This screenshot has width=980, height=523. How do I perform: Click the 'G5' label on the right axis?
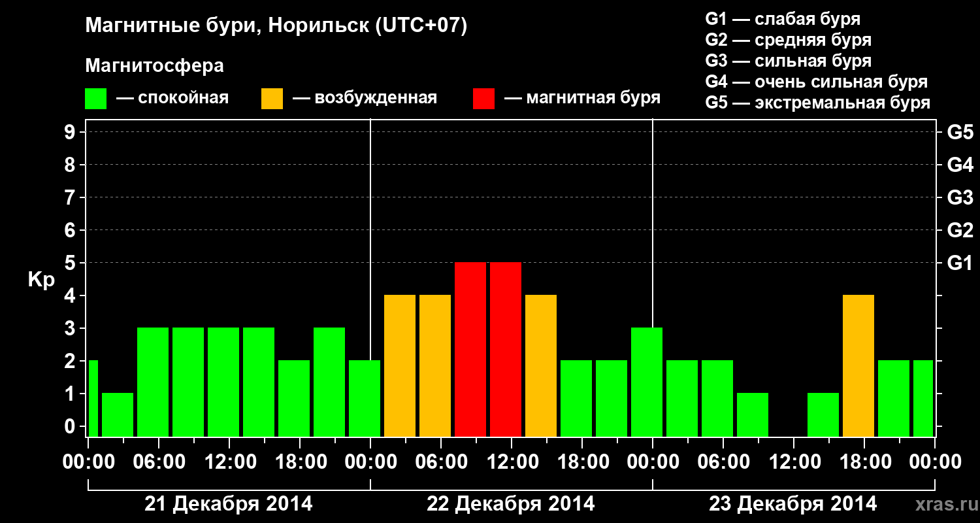click(x=960, y=133)
